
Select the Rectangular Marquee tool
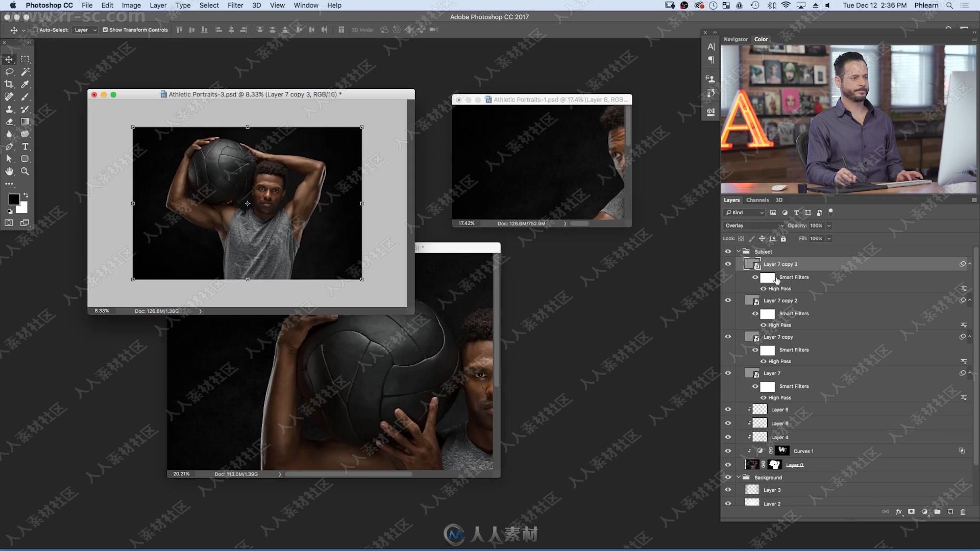point(25,59)
